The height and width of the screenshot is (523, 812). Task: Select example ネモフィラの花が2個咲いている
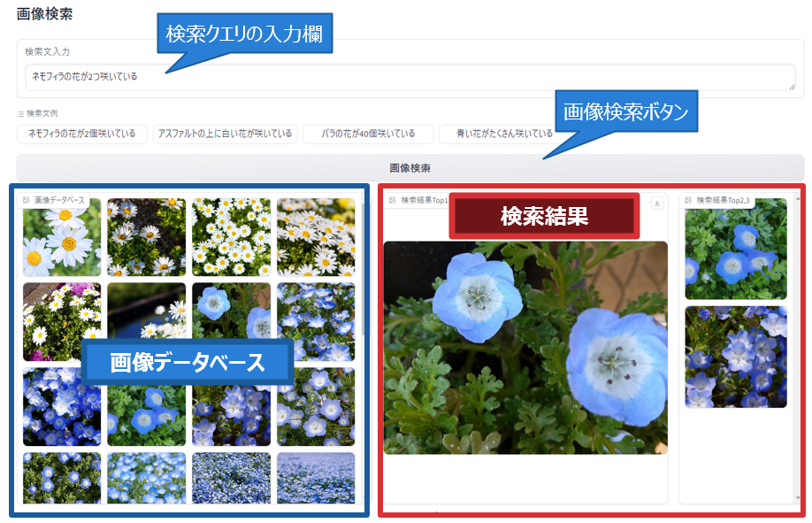[81, 134]
